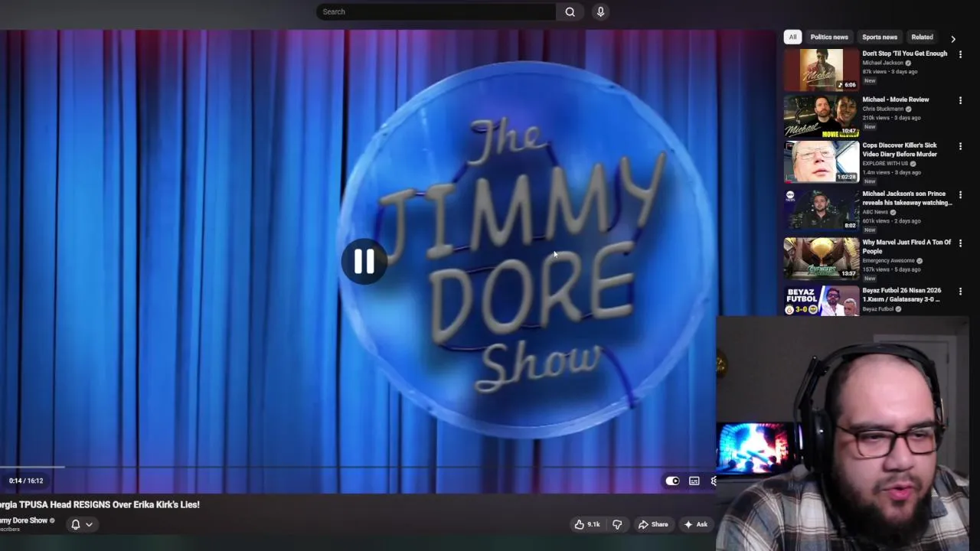This screenshot has height=551, width=980.
Task: Click the notification bell icon
Action: [75, 524]
